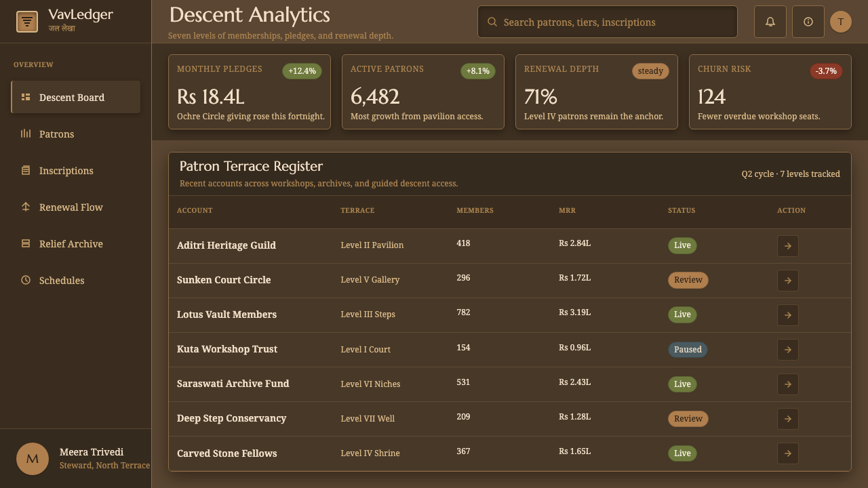Select Lotus Vault Members account name
Screen dimensions: 868x488
(226, 314)
